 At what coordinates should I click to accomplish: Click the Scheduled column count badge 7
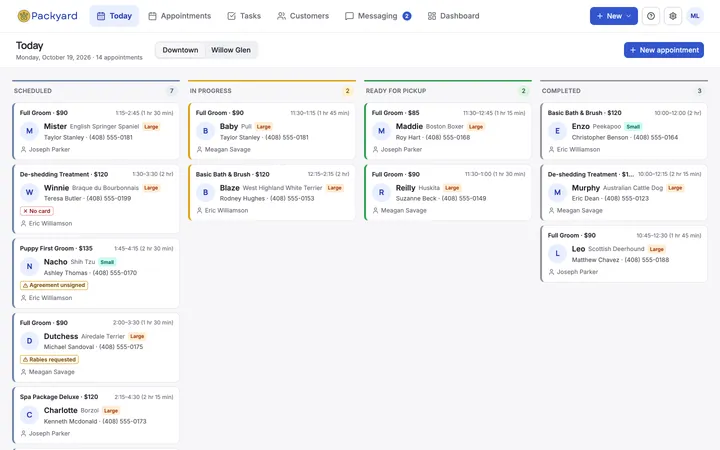[172, 91]
